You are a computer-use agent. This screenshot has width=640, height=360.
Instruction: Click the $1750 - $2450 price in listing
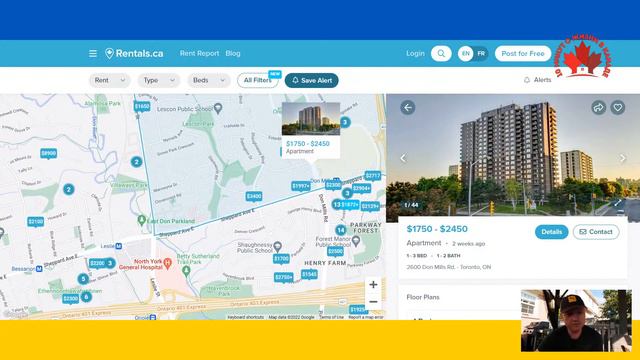(x=437, y=229)
